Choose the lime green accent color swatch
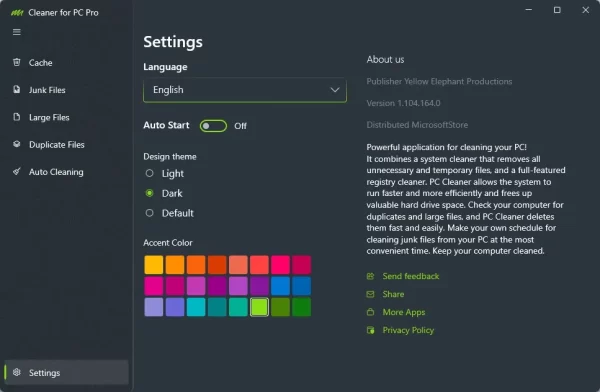Viewport: 600px width, 392px height. pyautogui.click(x=259, y=307)
